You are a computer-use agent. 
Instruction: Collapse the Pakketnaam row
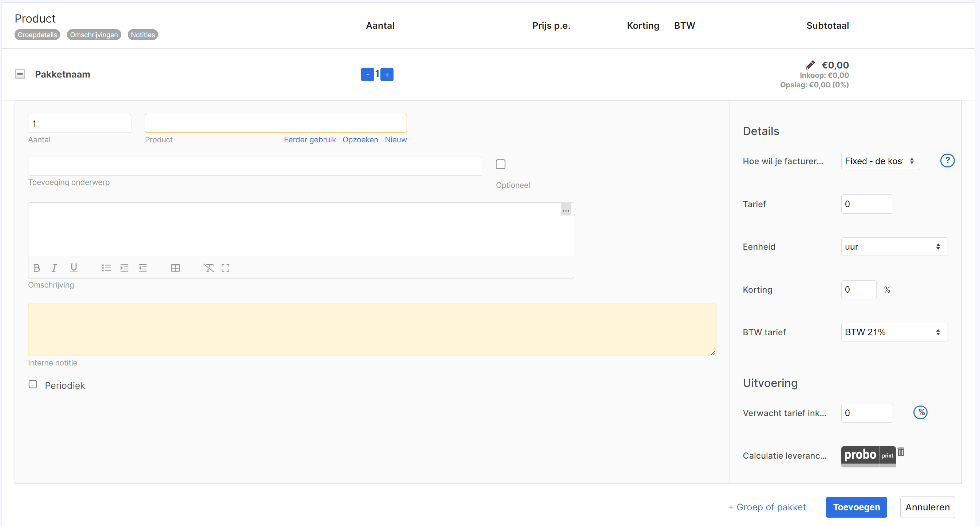(x=20, y=74)
